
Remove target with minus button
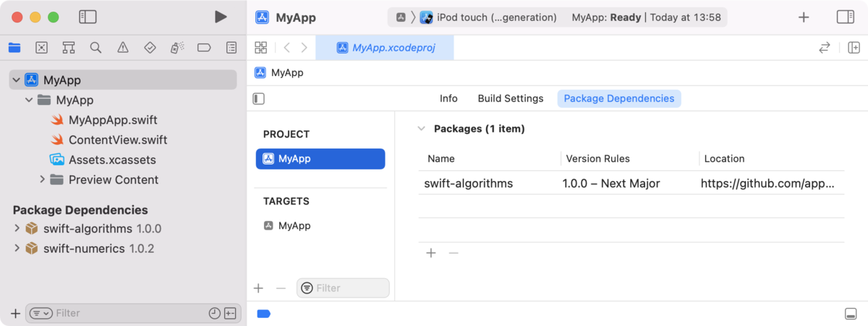281,288
